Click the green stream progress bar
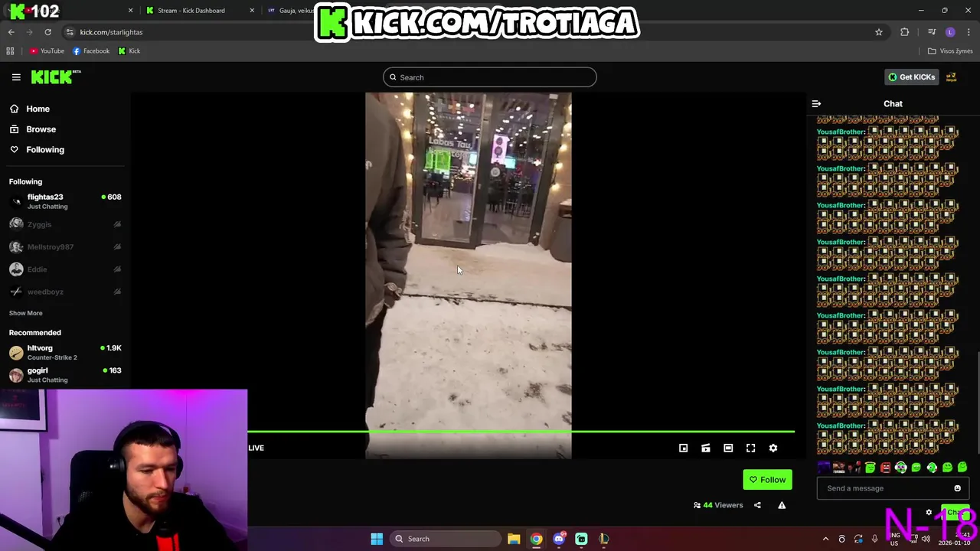 (521, 432)
